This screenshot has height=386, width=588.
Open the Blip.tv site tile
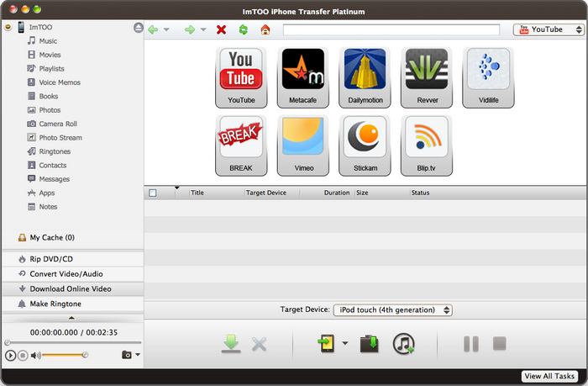427,145
